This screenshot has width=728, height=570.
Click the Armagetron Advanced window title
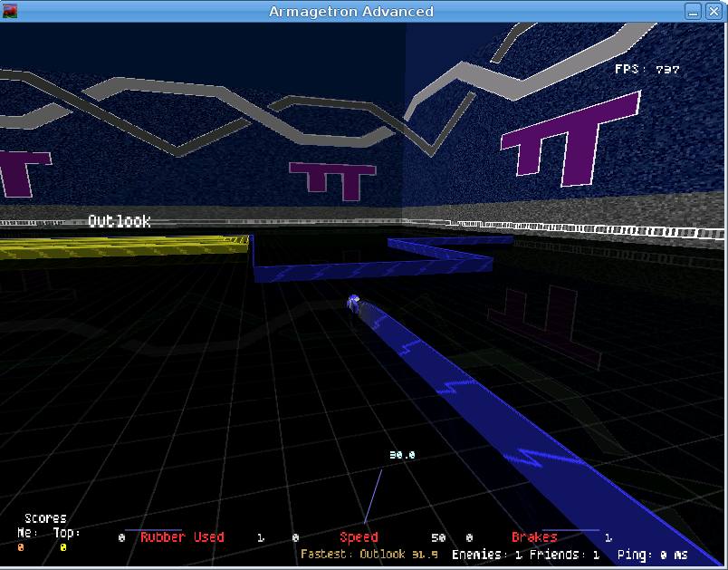351,11
